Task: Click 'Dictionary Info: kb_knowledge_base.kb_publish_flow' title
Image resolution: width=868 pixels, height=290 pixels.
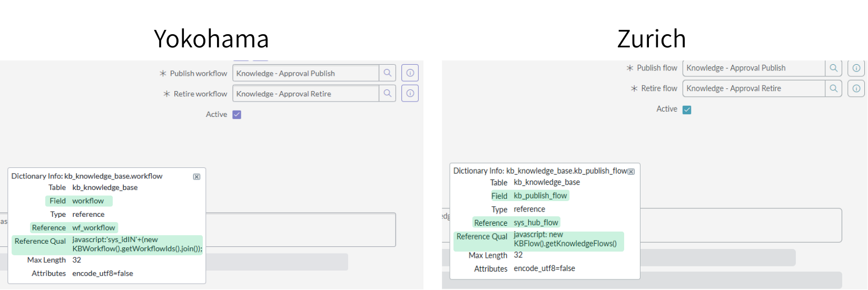Action: point(540,171)
